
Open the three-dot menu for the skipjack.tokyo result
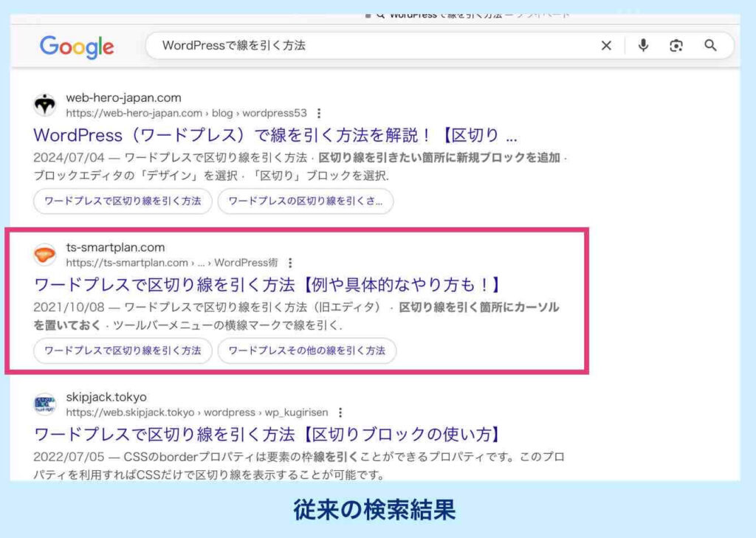340,413
